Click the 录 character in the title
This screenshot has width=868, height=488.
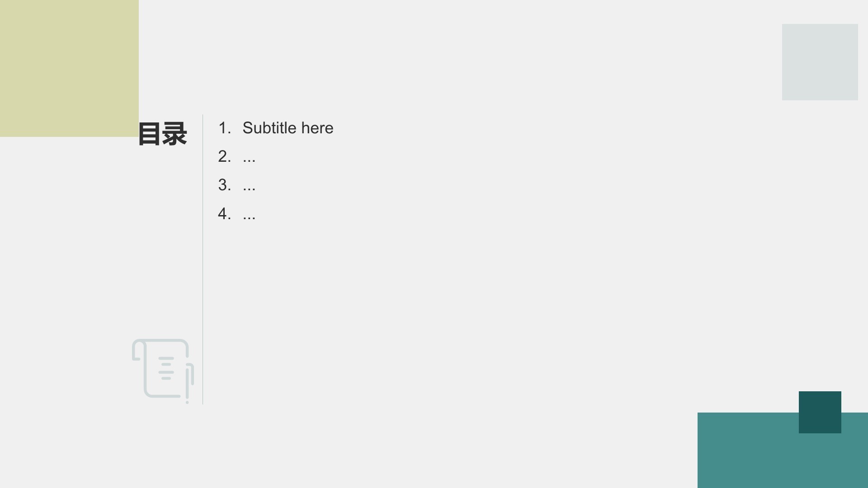click(x=175, y=134)
